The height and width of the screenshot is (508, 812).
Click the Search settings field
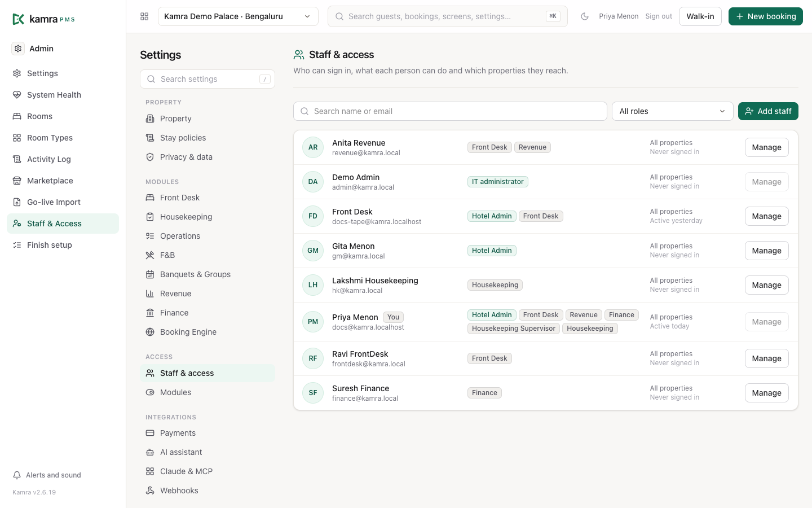pos(208,79)
